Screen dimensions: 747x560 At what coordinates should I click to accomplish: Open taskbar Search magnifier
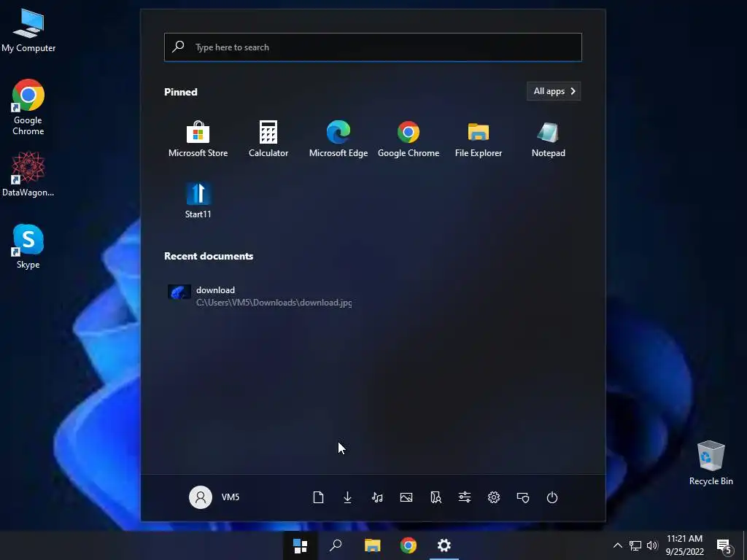(336, 545)
